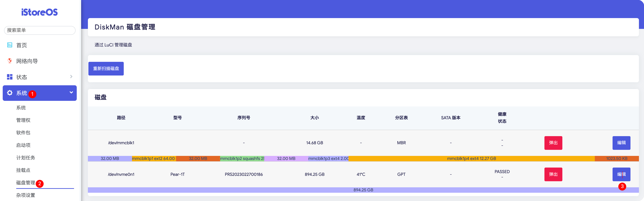This screenshot has width=644, height=201.
Task: Collapse the 系统 menu chevron
Action: [x=71, y=93]
